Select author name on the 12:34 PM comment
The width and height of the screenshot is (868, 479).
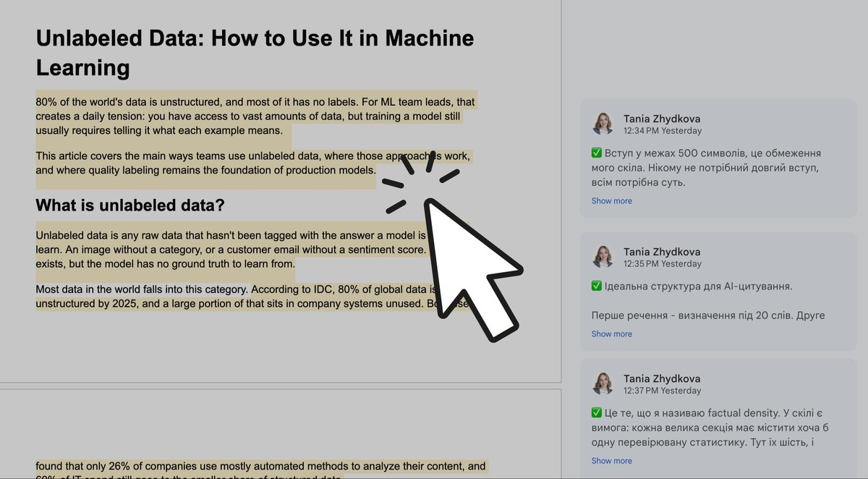pos(662,119)
